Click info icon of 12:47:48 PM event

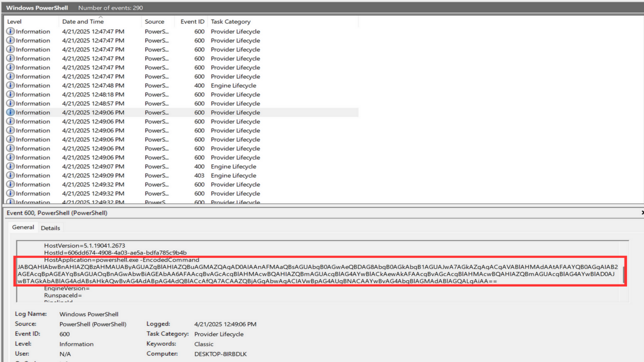coord(10,86)
